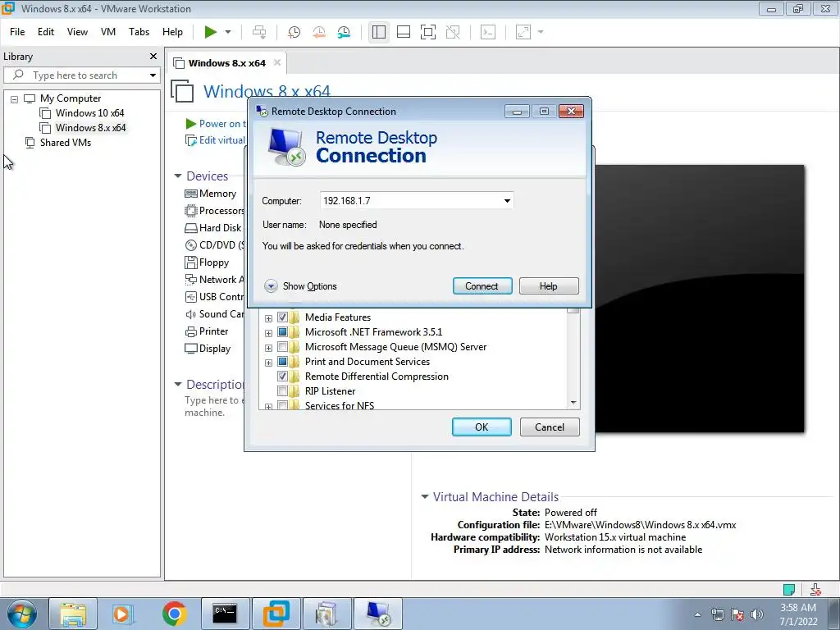Switch to the Windows 8.x x64 tab

(226, 63)
